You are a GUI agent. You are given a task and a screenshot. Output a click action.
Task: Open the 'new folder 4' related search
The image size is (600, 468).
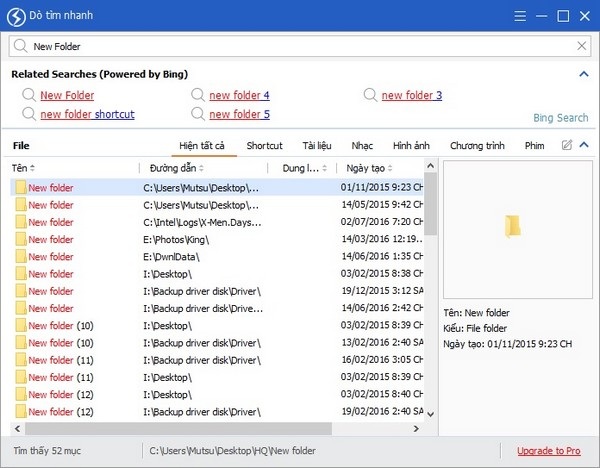[240, 95]
